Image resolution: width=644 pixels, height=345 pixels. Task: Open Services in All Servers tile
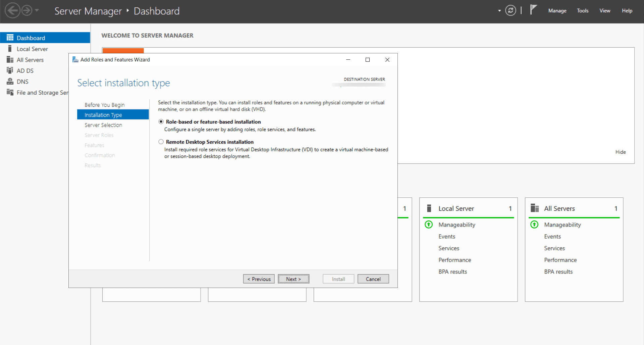click(554, 248)
